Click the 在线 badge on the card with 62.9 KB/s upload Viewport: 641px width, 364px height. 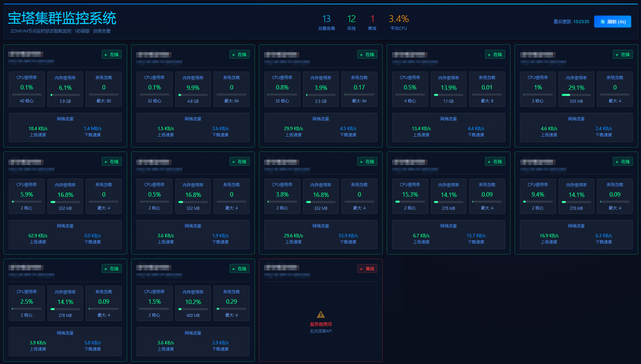tap(112, 162)
